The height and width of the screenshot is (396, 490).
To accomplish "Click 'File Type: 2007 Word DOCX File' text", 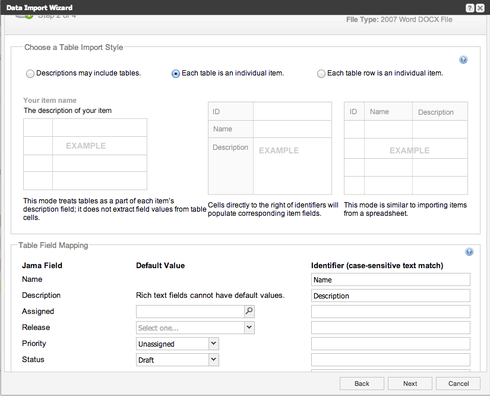I will tap(399, 20).
